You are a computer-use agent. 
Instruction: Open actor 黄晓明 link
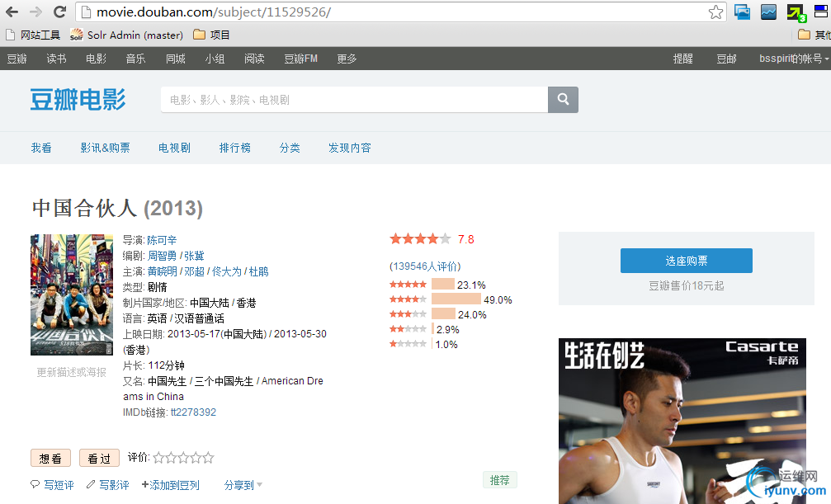pos(163,271)
